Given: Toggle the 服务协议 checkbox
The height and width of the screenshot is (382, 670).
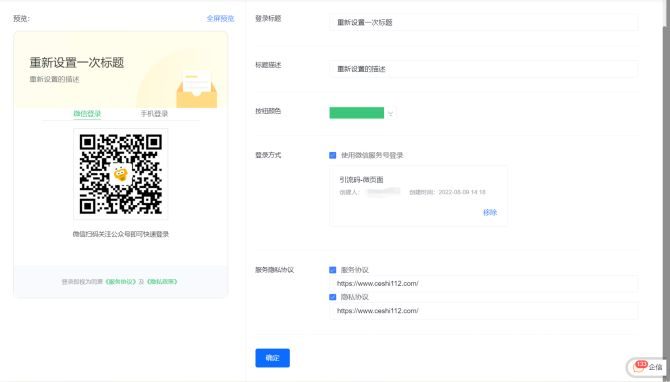Looking at the screenshot, I should 332,270.
